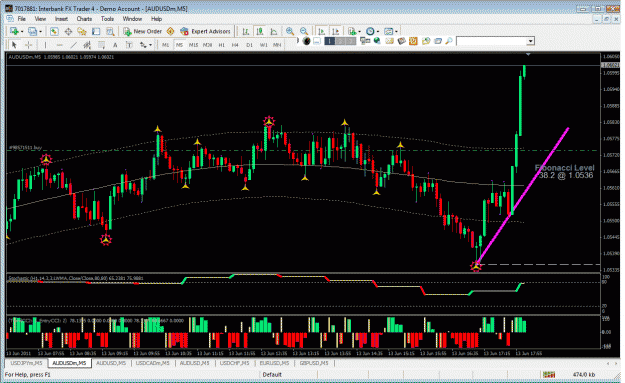
Task: Select the text label 'T' tool
Action: (129, 45)
